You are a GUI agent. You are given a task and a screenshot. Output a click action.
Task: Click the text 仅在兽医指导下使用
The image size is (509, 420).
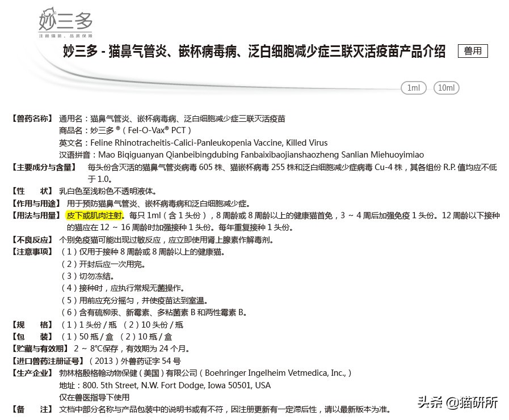point(94,398)
